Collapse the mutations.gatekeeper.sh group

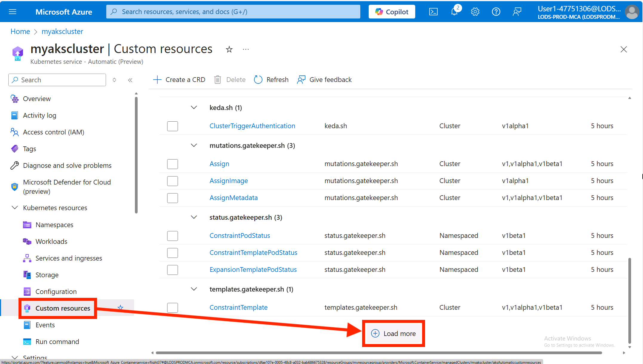pyautogui.click(x=194, y=145)
